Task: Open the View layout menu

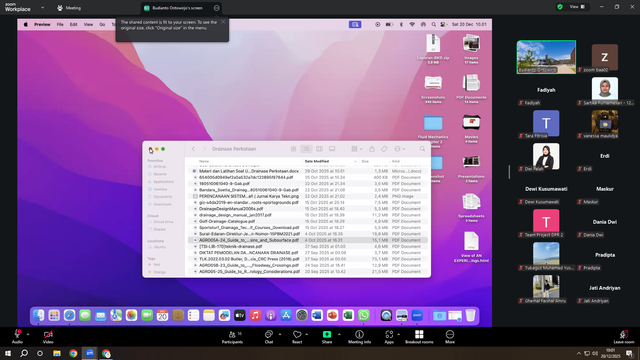Action: [577, 7]
